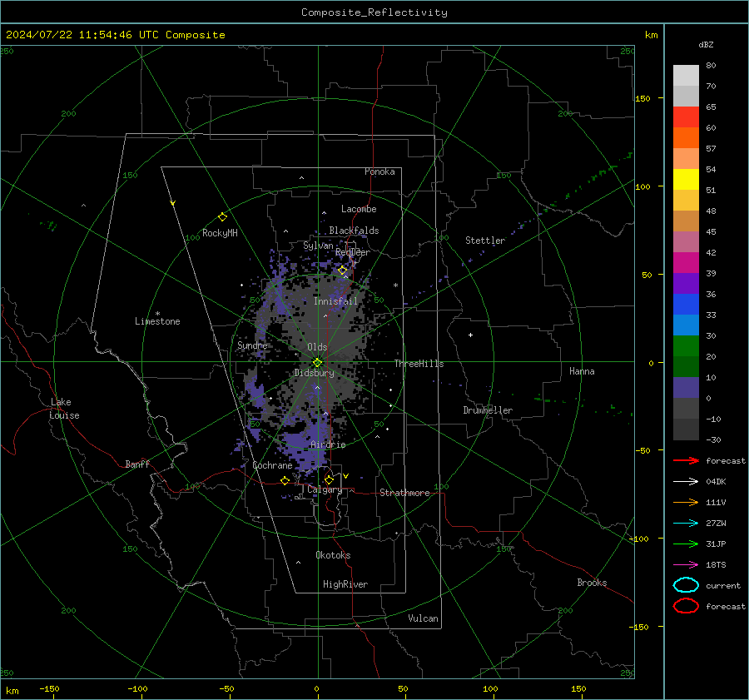Viewport: 749px width, 700px height.
Task: Click the orange 57–60 dBZ color swatch
Action: point(686,138)
